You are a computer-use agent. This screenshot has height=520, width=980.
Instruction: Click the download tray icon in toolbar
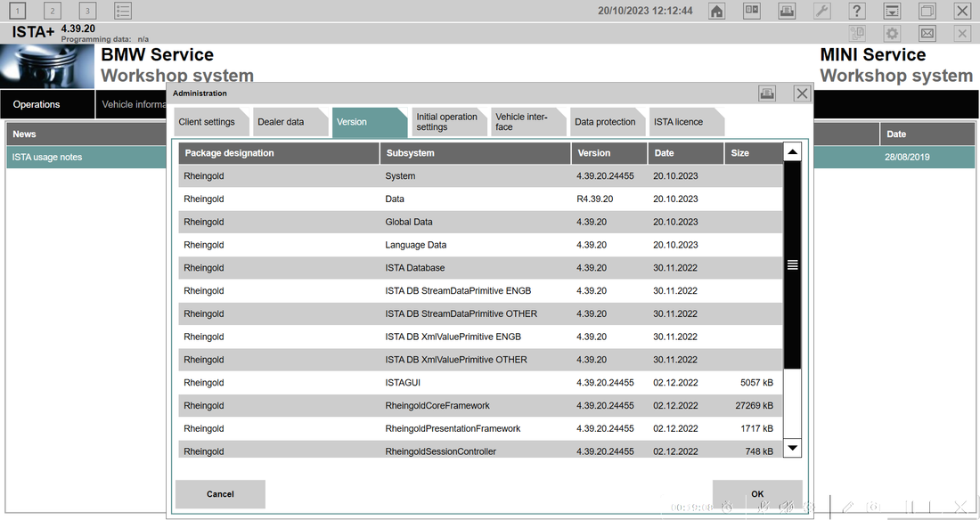coord(892,11)
